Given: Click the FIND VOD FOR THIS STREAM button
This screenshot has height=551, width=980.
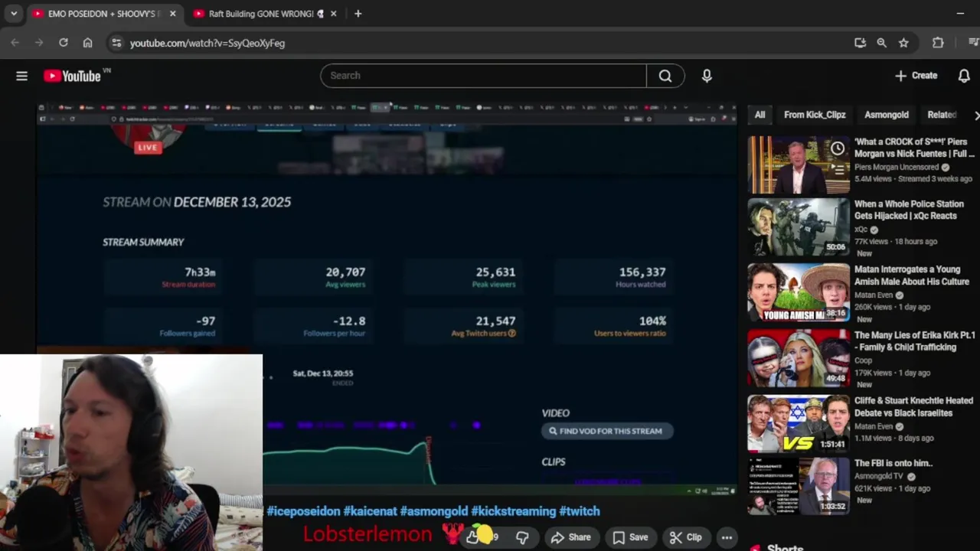Looking at the screenshot, I should (x=607, y=431).
